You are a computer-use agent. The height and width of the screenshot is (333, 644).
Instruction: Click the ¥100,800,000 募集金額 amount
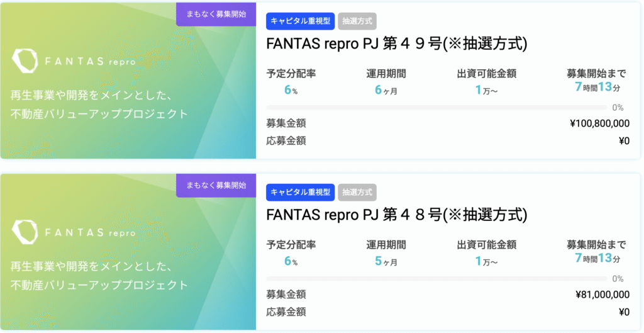(599, 123)
